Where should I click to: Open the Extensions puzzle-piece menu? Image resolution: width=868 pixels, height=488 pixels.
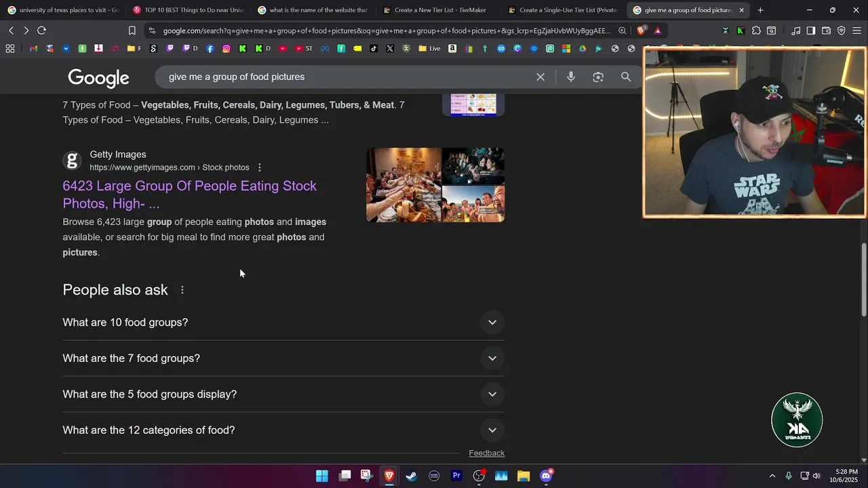point(756,30)
